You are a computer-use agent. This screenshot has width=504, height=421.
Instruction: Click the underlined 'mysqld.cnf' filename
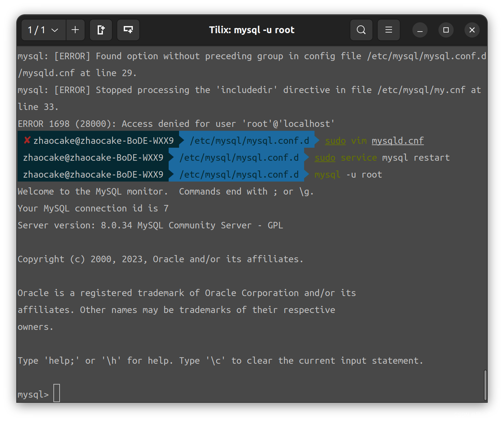[398, 141]
